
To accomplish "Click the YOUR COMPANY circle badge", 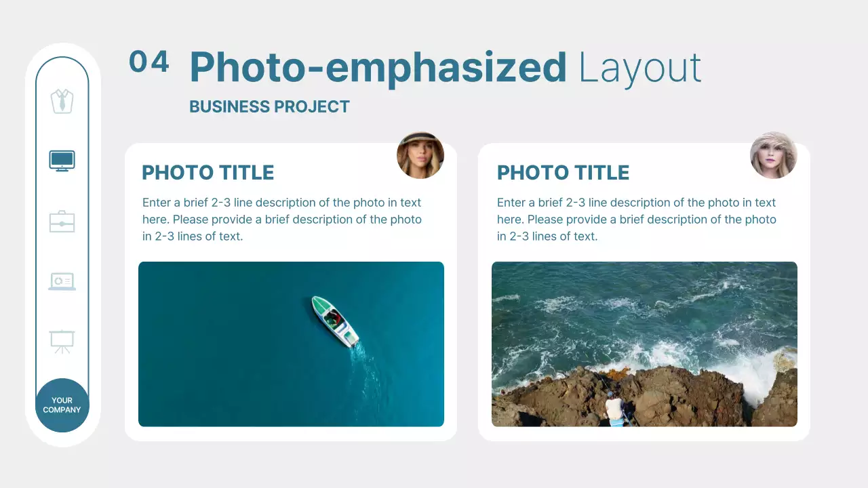I will pyautogui.click(x=62, y=405).
